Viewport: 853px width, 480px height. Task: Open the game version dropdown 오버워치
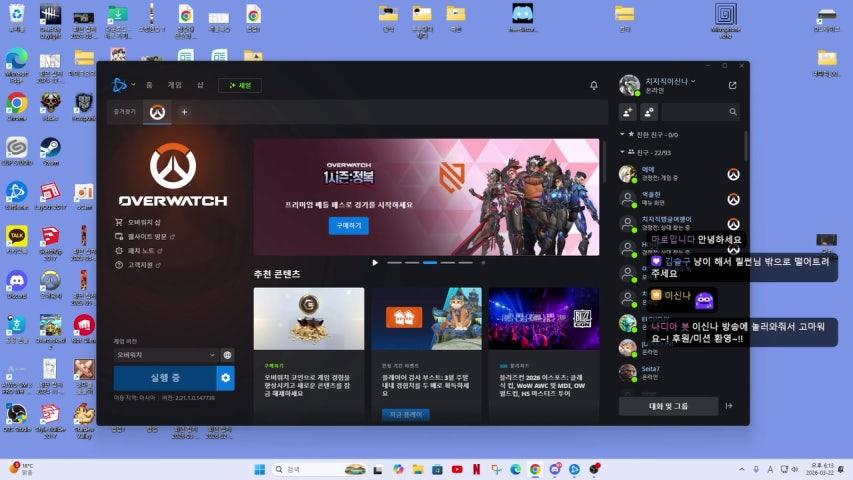click(x=165, y=355)
